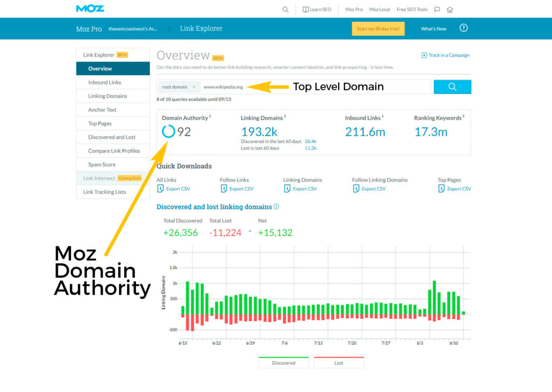The width and height of the screenshot is (552, 392).
Task: Click the Track in a Campaign plus icon
Action: [x=424, y=55]
